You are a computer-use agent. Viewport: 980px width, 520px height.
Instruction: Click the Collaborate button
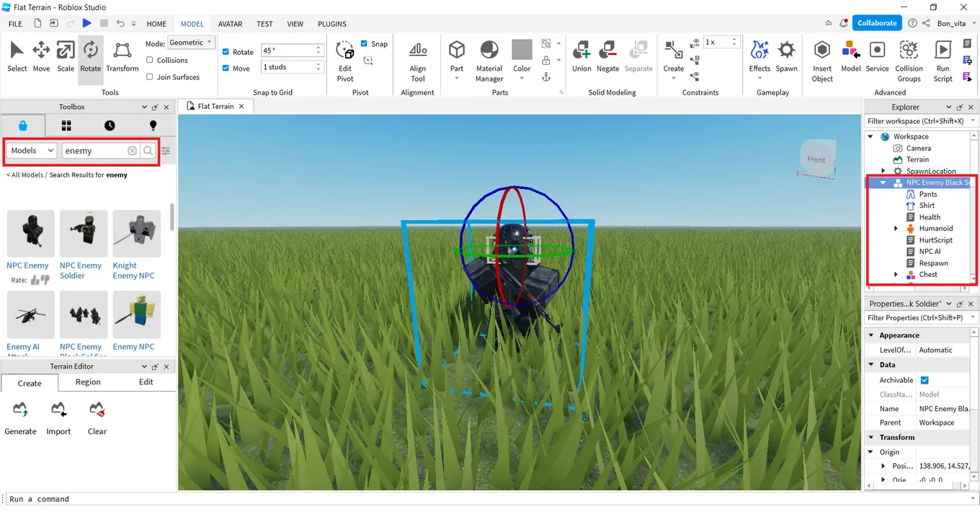tap(877, 23)
